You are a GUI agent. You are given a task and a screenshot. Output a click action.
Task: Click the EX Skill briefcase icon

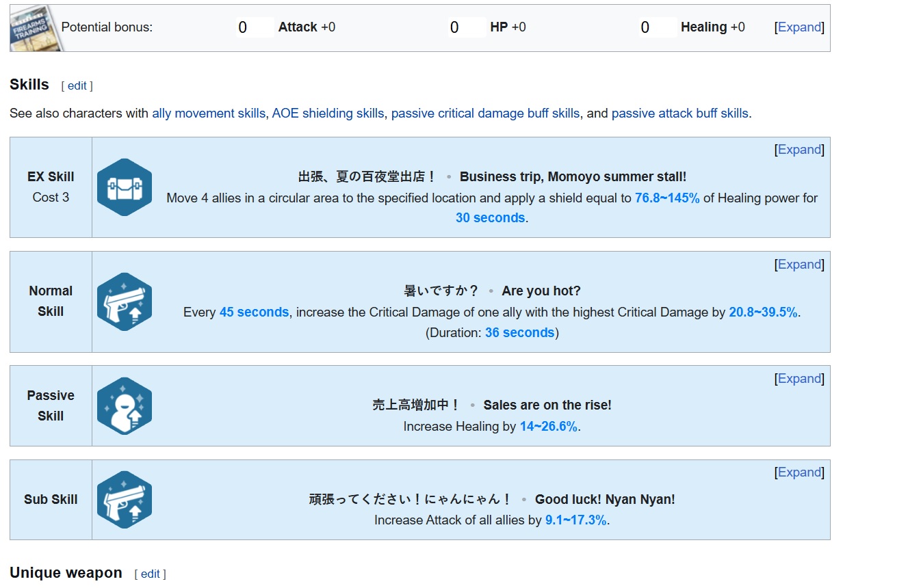(x=125, y=187)
